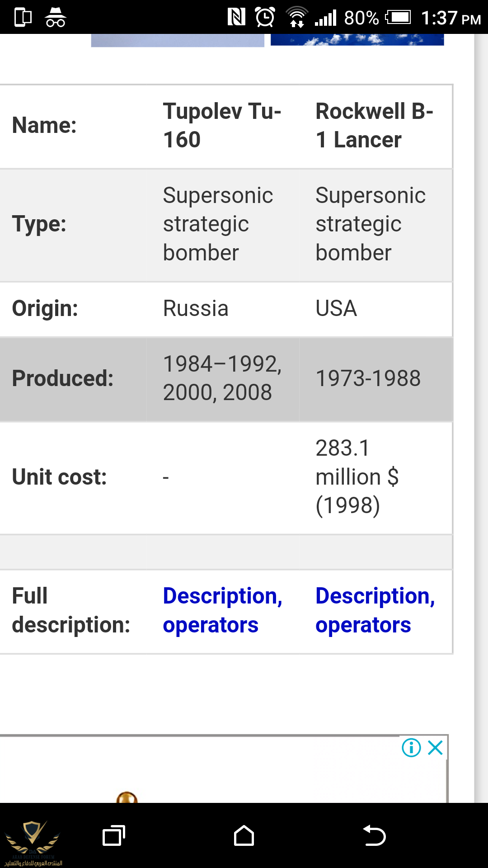Tap the ad info icon
The image size is (488, 868).
411,748
